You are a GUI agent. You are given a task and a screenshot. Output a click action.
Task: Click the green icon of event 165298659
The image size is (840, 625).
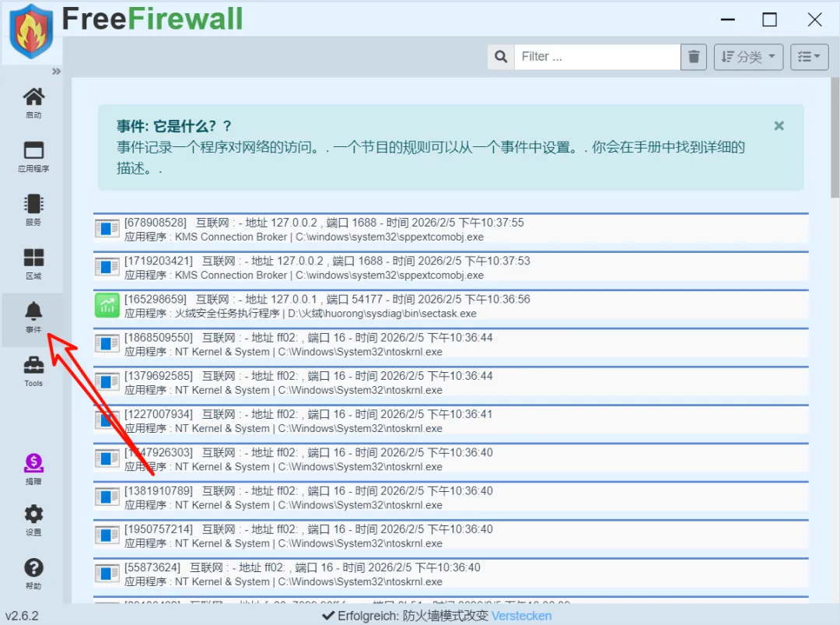point(107,305)
